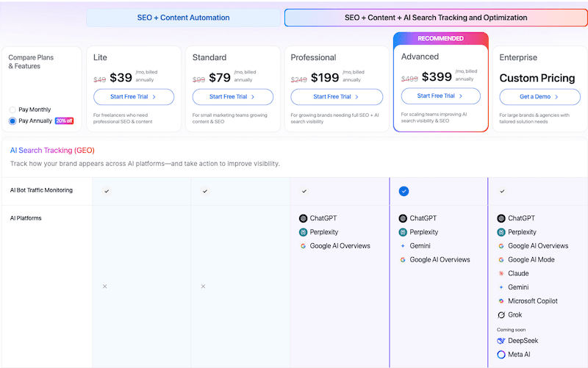The height and width of the screenshot is (368, 588).
Task: Click the AI Search Tracking (GEO) heading
Action: click(52, 150)
